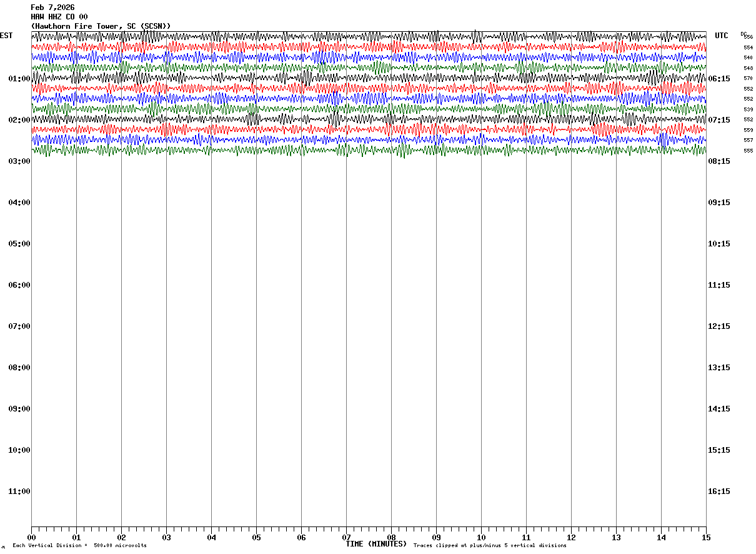Click the "08:00" EST row label
This screenshot has width=756, height=554.
click(19, 368)
